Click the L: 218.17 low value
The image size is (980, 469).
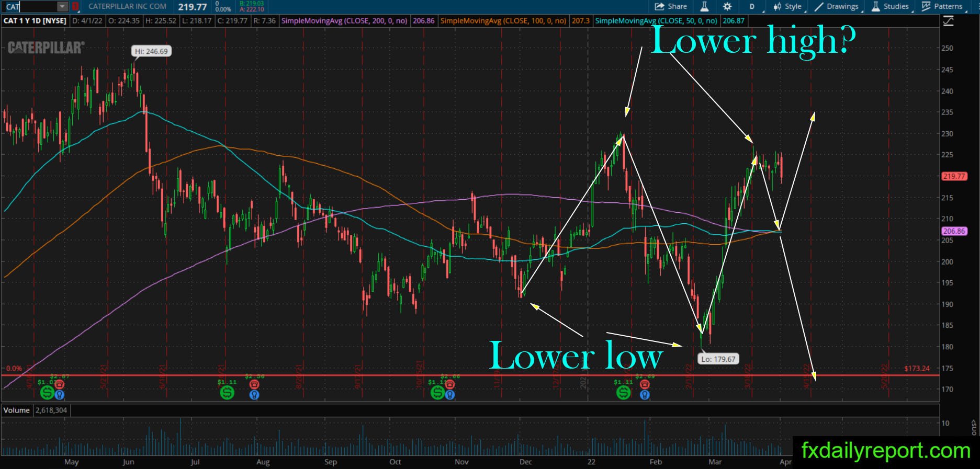tap(197, 21)
